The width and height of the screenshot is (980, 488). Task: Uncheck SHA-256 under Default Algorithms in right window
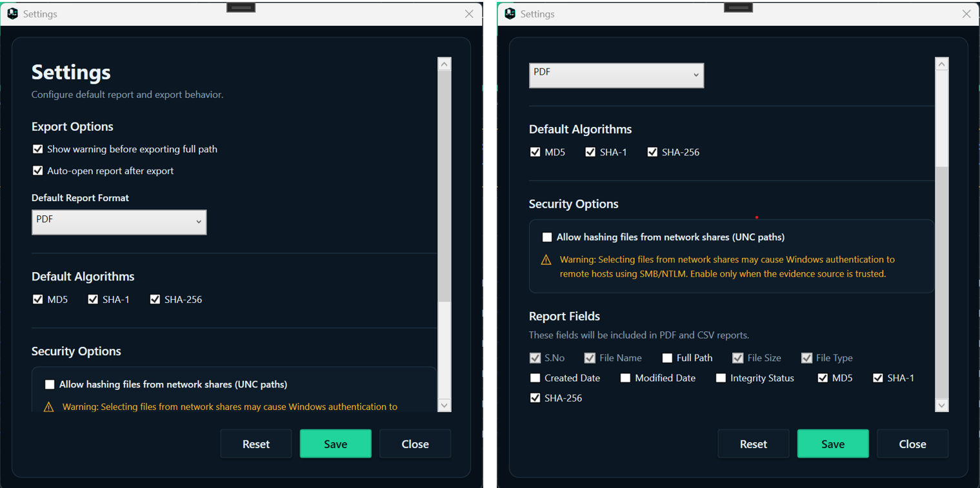click(x=652, y=152)
